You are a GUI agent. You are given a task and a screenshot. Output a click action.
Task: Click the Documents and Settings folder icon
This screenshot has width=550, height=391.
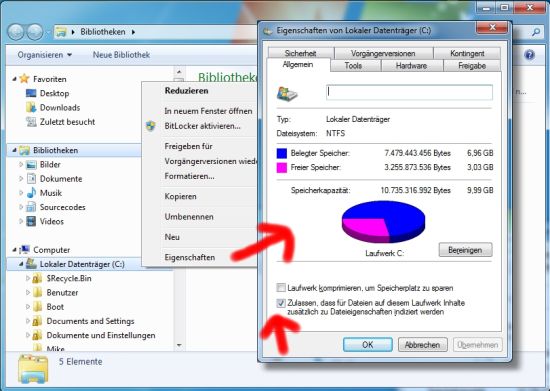click(38, 321)
